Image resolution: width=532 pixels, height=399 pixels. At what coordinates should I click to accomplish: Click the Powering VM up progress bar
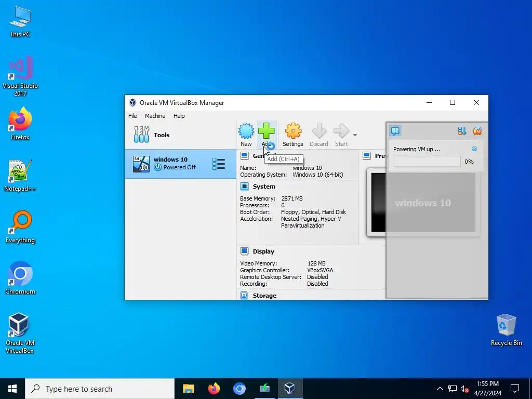427,162
